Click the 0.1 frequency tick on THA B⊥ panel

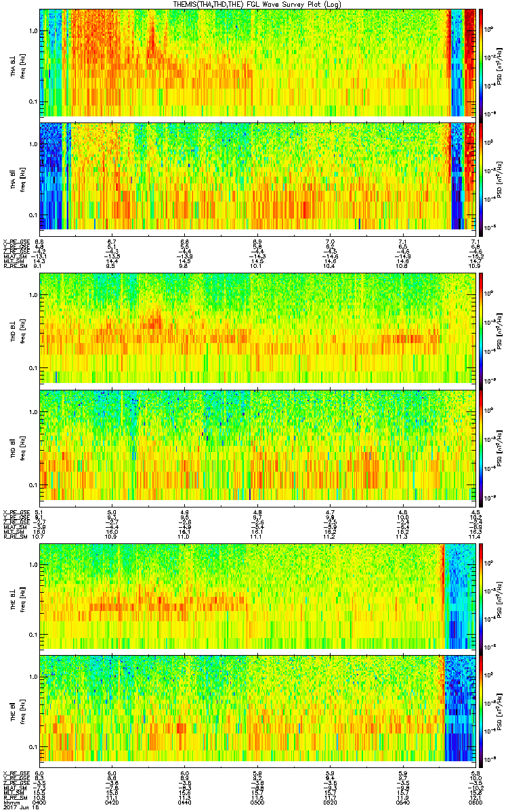(33, 101)
